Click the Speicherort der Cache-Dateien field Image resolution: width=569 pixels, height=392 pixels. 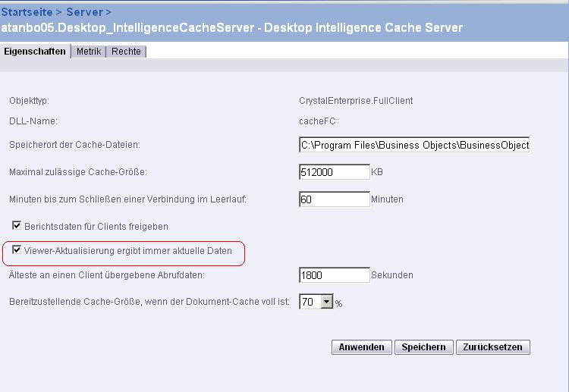pyautogui.click(x=414, y=145)
